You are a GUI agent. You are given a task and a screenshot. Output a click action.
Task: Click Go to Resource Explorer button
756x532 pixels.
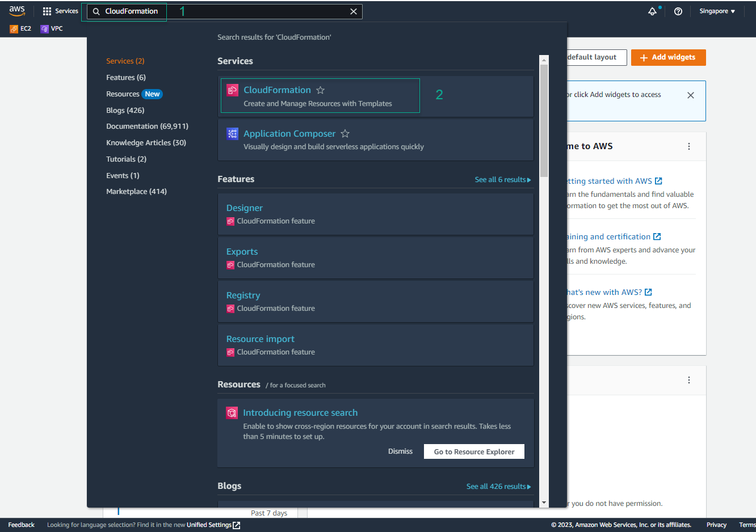[474, 451]
